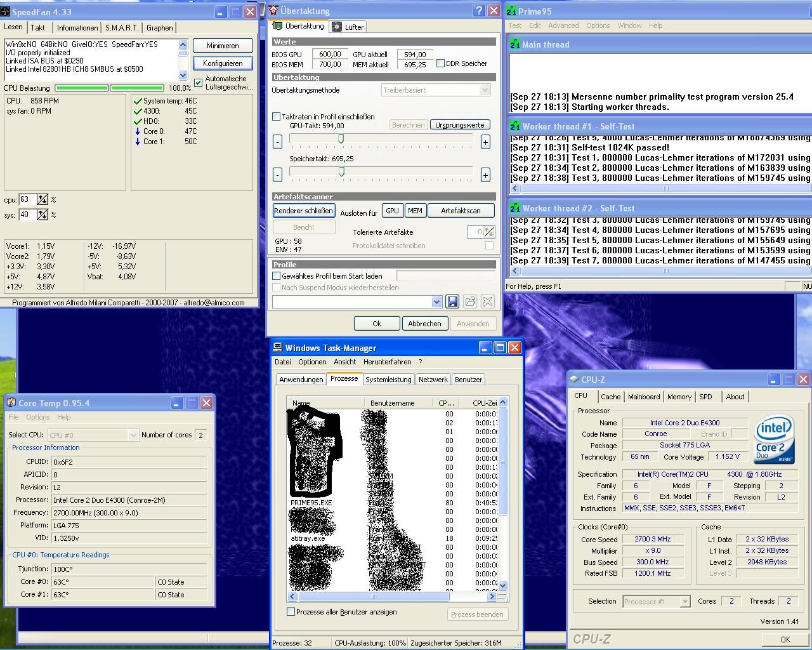Click the MEM Ausloten button

(415, 211)
